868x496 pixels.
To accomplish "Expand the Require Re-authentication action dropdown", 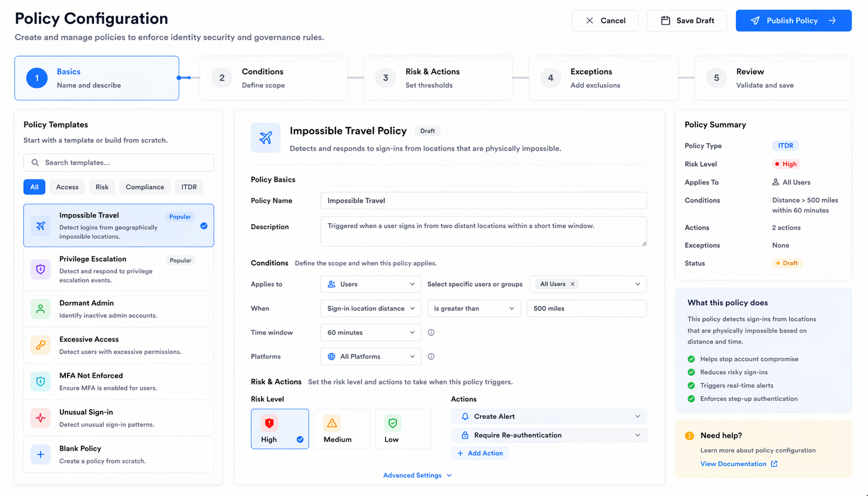I will 637,435.
